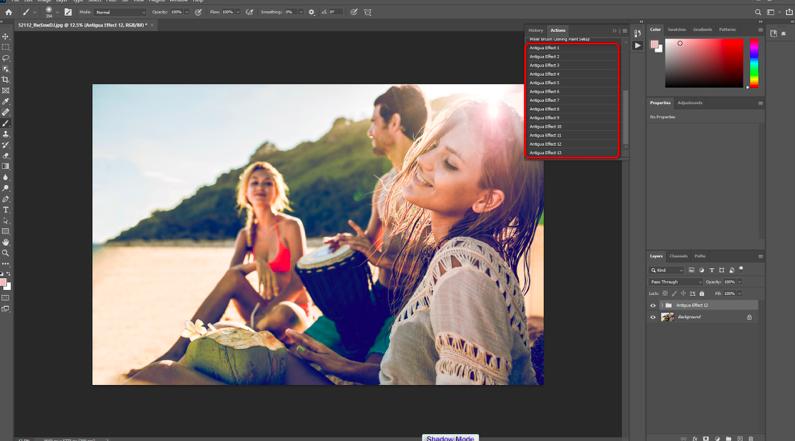Select the Eyedropper tool
Viewport: 795px width, 441px height.
point(6,101)
